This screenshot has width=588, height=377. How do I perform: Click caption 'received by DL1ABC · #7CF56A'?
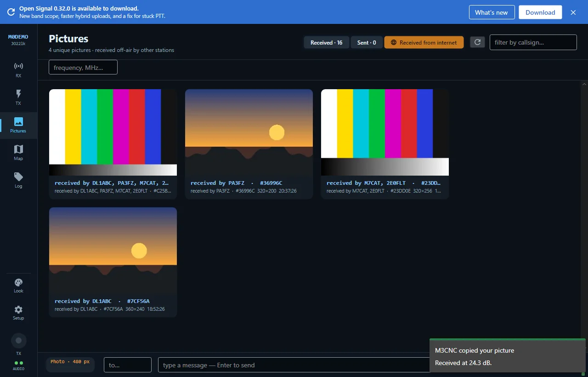[102, 301]
